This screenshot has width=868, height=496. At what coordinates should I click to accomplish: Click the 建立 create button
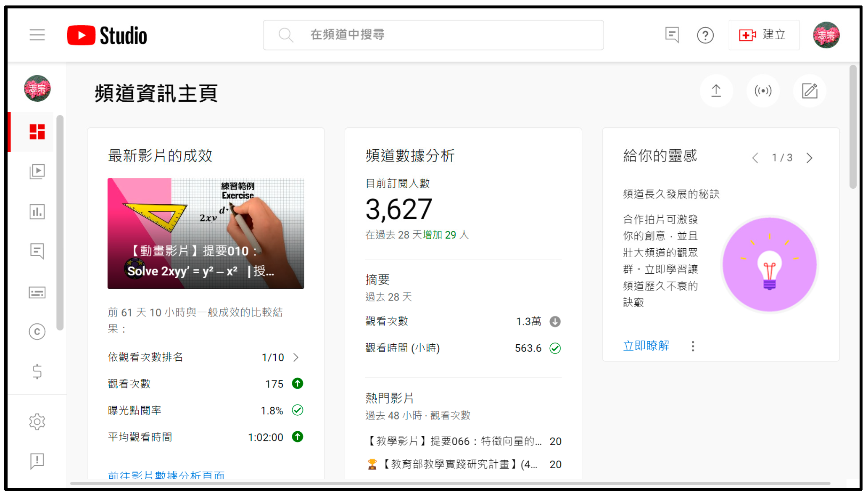click(x=763, y=35)
